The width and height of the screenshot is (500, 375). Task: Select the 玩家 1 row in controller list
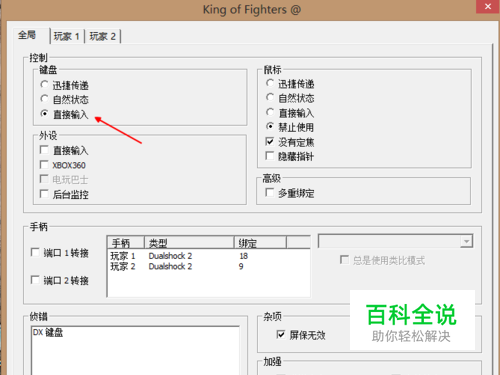click(x=208, y=256)
